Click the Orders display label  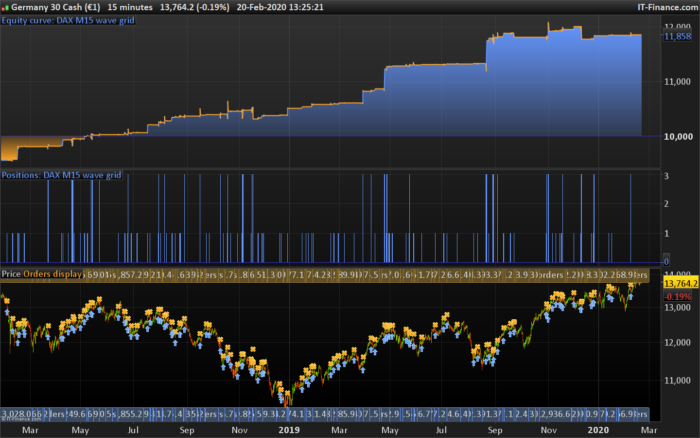point(52,274)
